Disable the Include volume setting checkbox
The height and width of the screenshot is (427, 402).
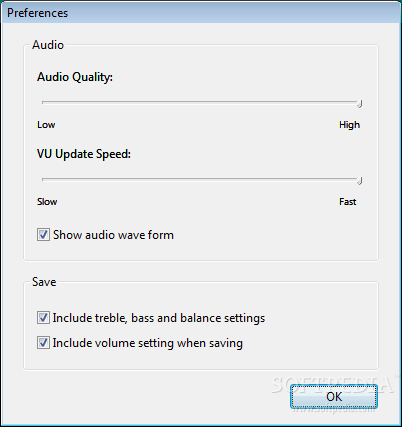43,343
